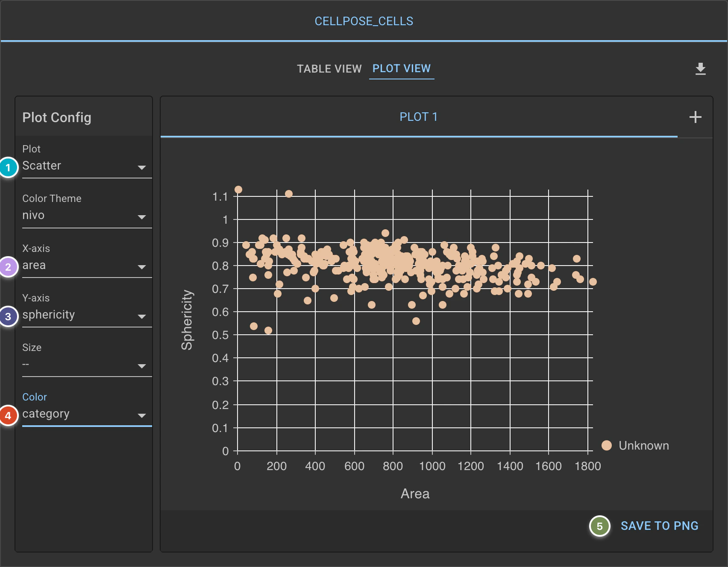Click the Unknown legend color swatch
This screenshot has width=728, height=567.
coord(607,445)
